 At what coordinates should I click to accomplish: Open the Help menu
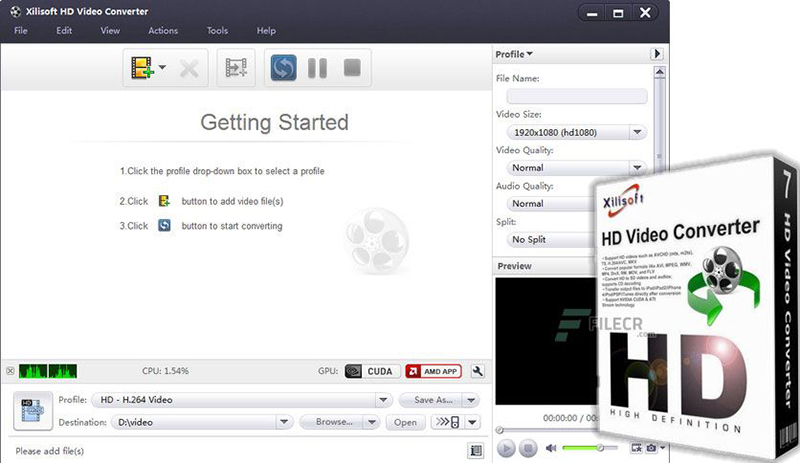point(266,31)
